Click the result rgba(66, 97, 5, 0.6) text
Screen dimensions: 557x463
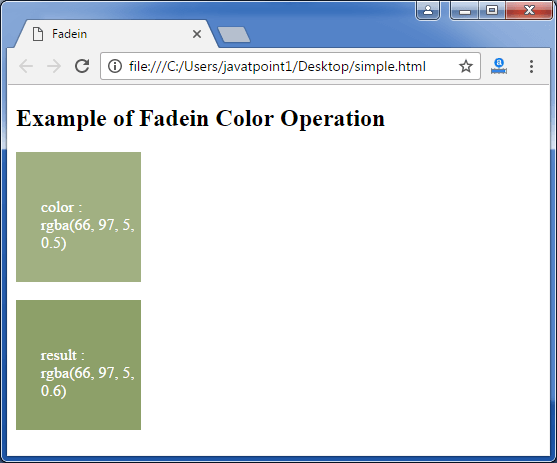tap(87, 373)
